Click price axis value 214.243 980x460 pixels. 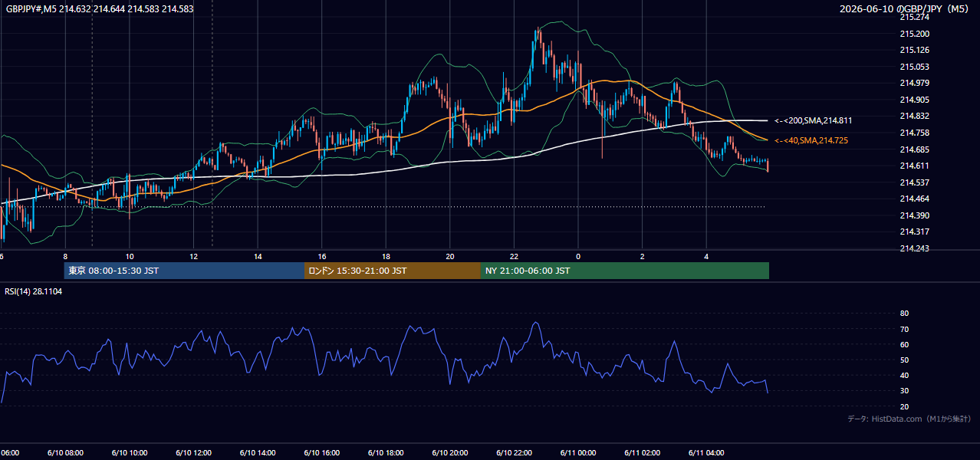[x=914, y=248]
